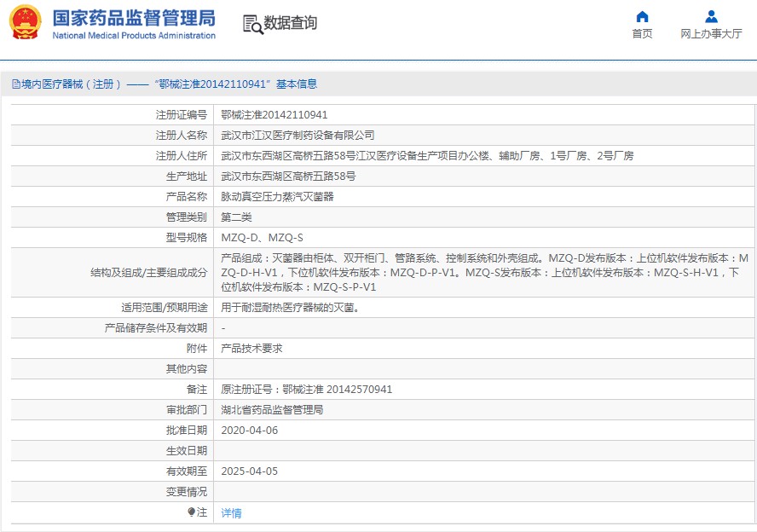Click the 结构及组成/主要组成成分 label
Screen dimensions: 757x532
pos(148,273)
